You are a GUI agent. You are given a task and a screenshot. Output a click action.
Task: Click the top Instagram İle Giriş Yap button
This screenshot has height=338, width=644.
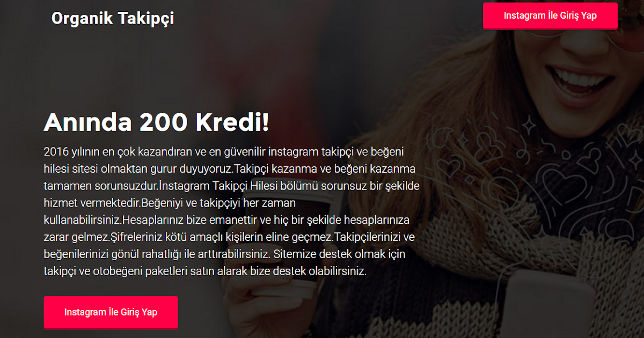click(550, 16)
